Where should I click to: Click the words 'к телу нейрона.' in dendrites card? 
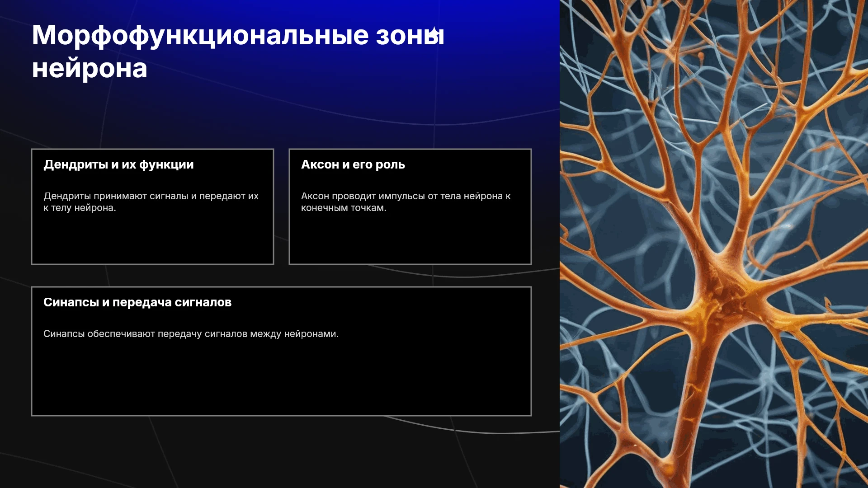[80, 208]
